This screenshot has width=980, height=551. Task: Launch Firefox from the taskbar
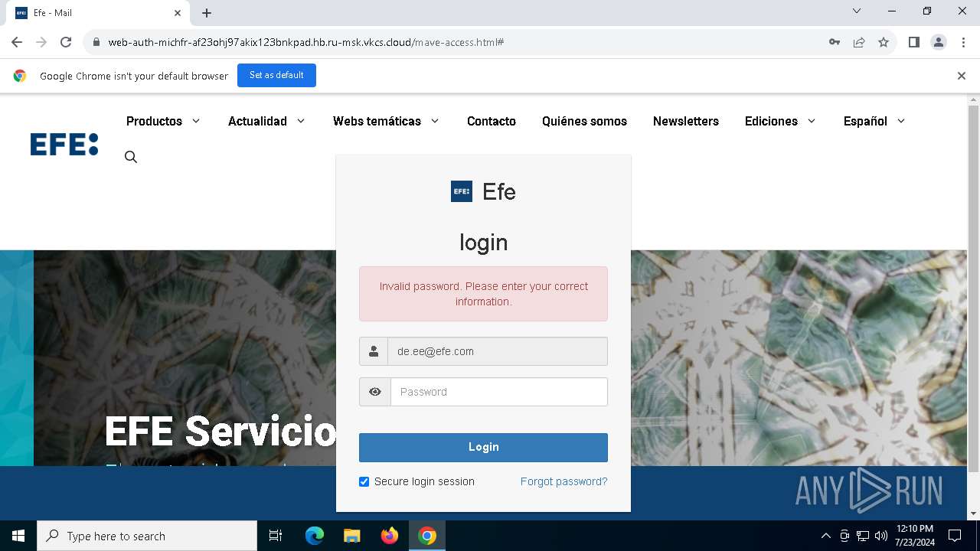[390, 536]
